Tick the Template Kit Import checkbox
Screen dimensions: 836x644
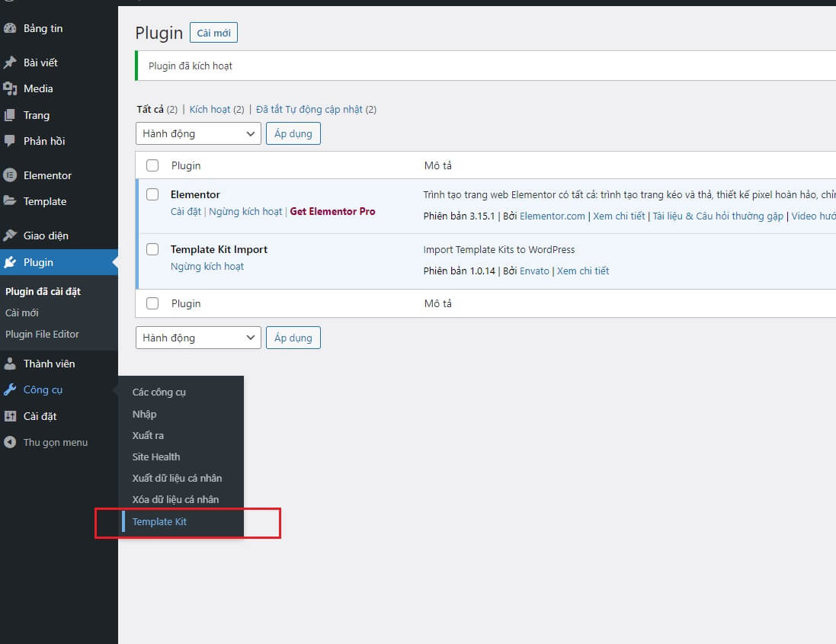click(x=152, y=249)
